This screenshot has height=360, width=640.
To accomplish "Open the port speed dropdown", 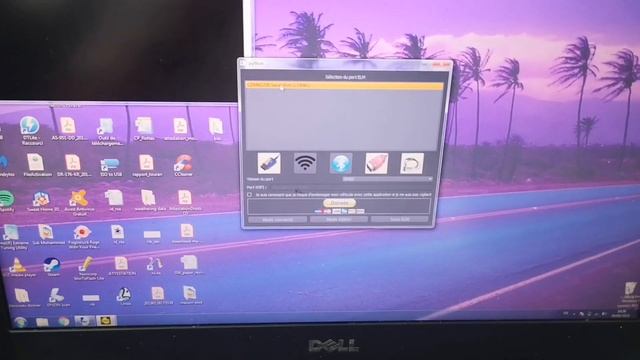I will [387, 179].
